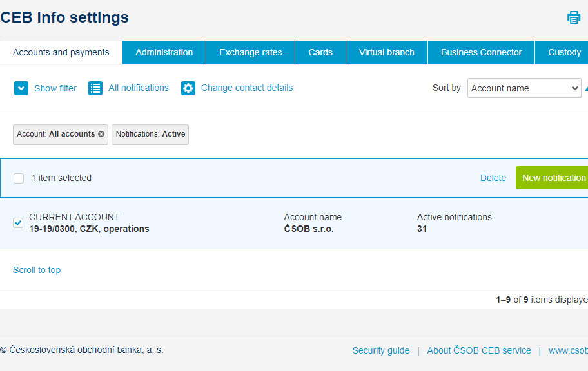
Task: Click the 'Account name' label in the account row
Action: tap(313, 217)
